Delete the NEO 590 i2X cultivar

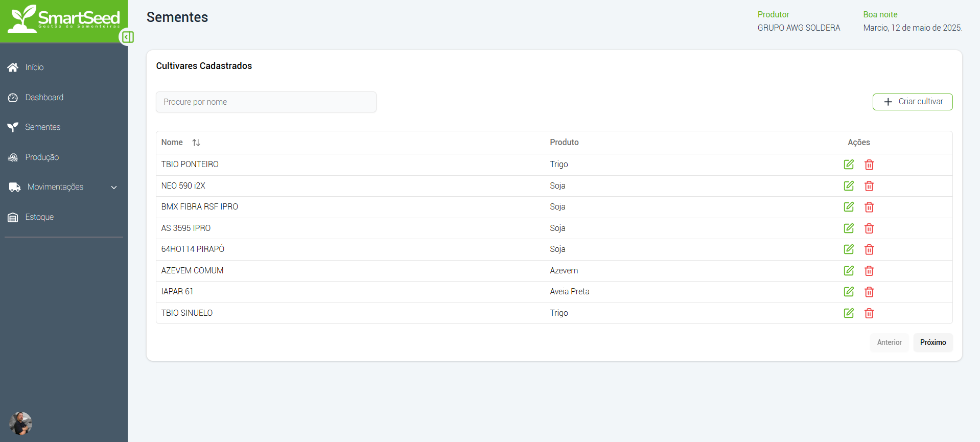click(869, 186)
